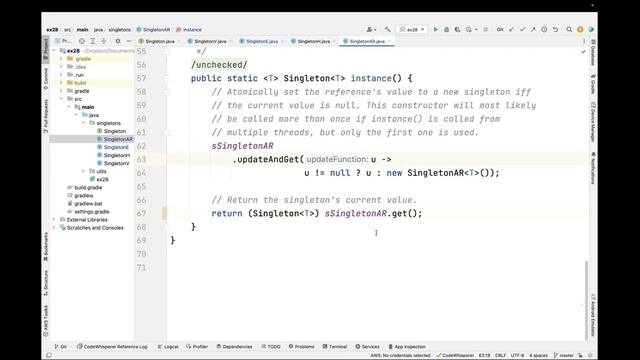The height and width of the screenshot is (360, 640).
Task: Click the Debug bug icon in toolbar
Action: (447, 29)
